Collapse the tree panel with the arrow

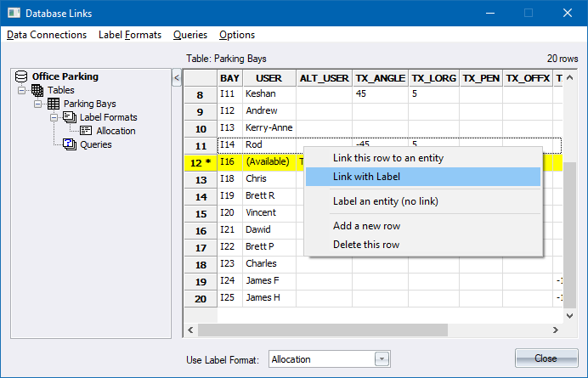click(x=177, y=78)
